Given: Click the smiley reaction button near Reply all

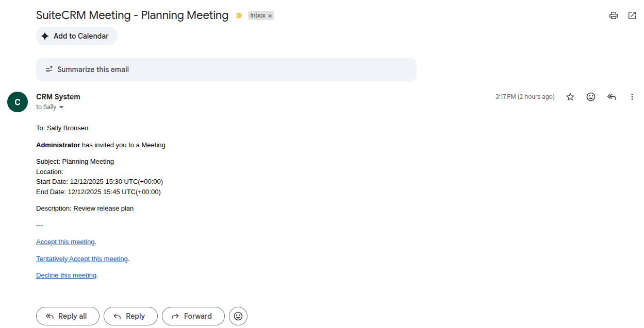Looking at the screenshot, I should pyautogui.click(x=238, y=316).
